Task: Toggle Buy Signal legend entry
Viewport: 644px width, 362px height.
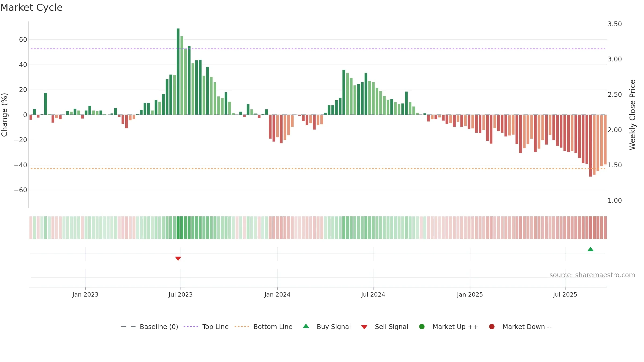Action: coord(327,327)
